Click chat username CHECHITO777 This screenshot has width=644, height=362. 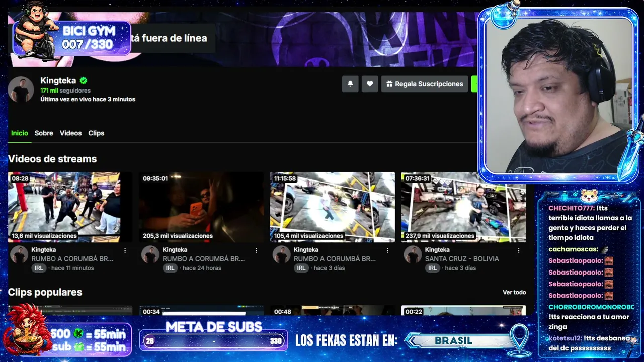point(572,208)
